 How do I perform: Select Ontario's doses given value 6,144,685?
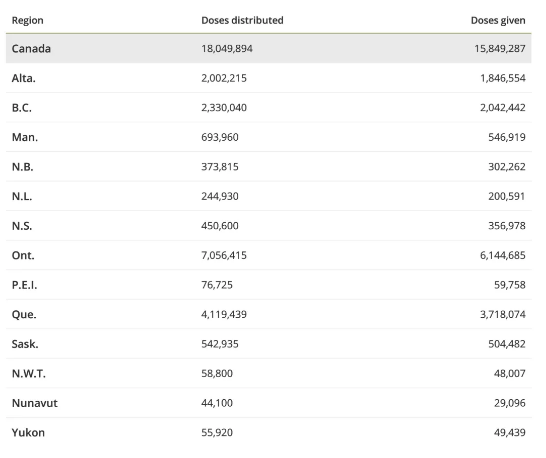point(503,255)
